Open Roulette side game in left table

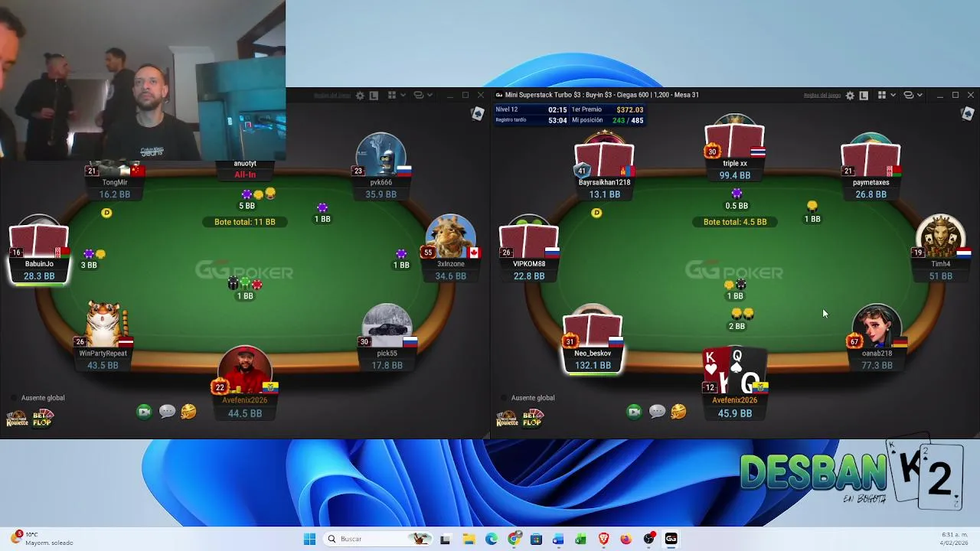(x=16, y=419)
